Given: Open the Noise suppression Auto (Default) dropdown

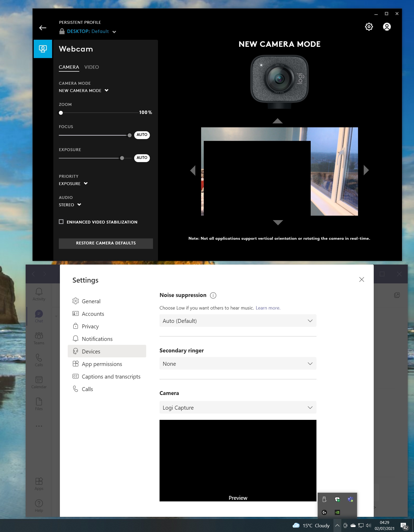Looking at the screenshot, I should [x=238, y=321].
